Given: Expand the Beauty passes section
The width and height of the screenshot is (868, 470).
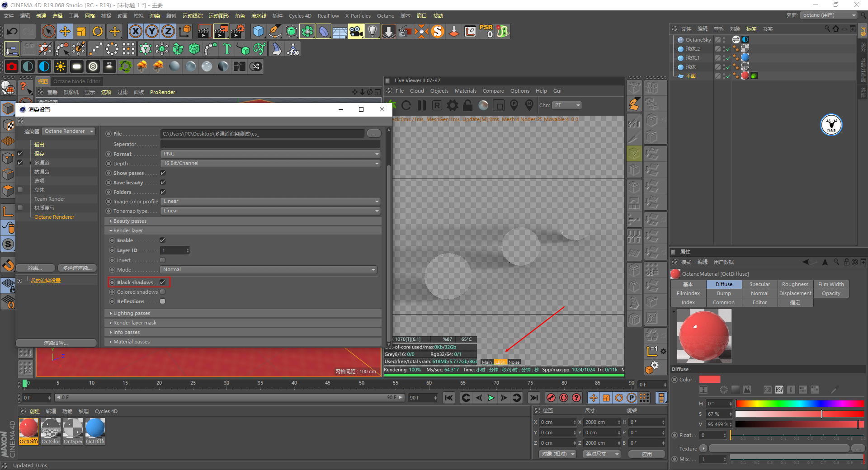Looking at the screenshot, I should [243, 221].
